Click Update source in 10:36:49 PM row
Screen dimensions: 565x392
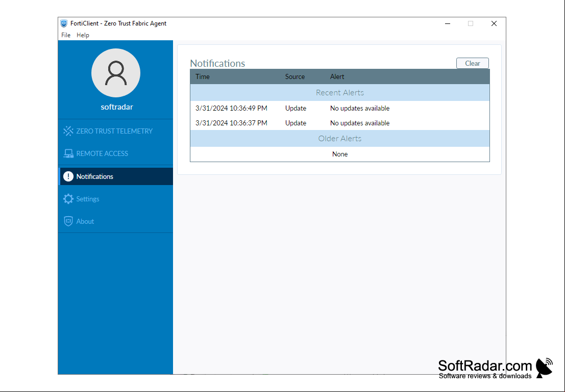[296, 109]
